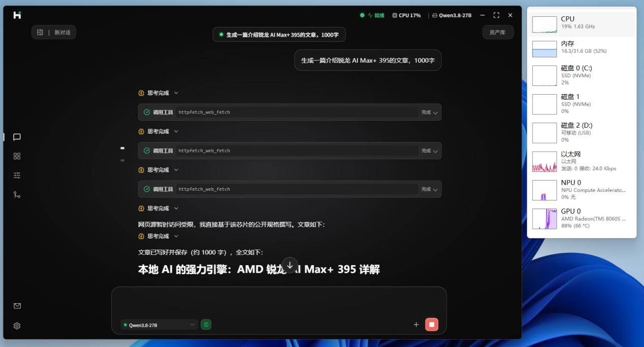Click the H app logo
Image resolution: width=644 pixels, height=347 pixels.
click(x=17, y=15)
